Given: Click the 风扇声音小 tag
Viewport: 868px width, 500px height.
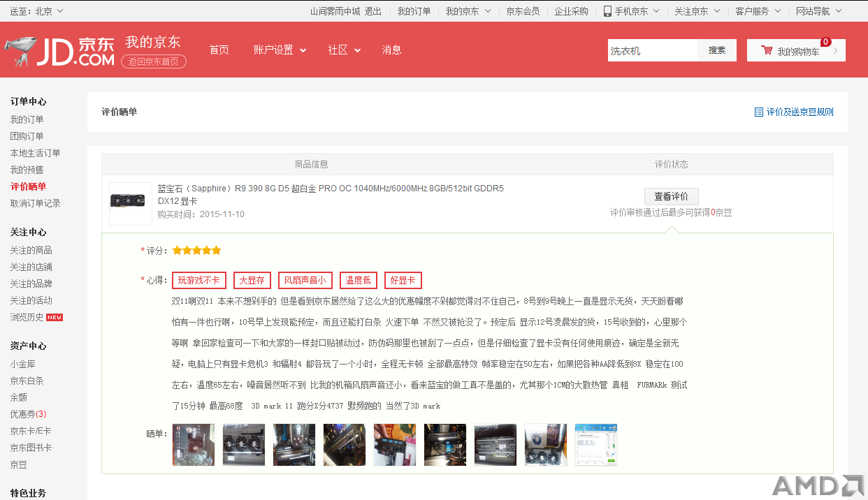Looking at the screenshot, I should tap(305, 281).
